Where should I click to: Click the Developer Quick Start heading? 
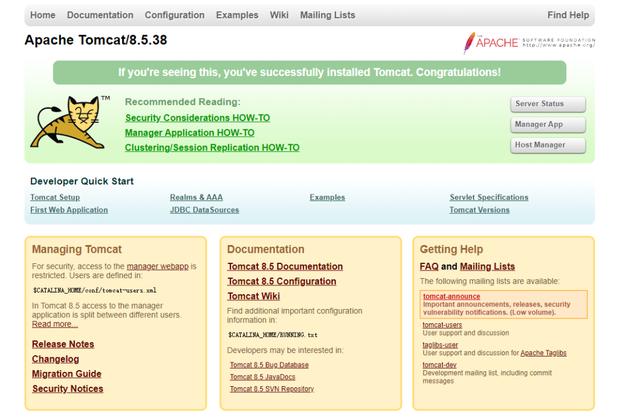pyautogui.click(x=82, y=181)
